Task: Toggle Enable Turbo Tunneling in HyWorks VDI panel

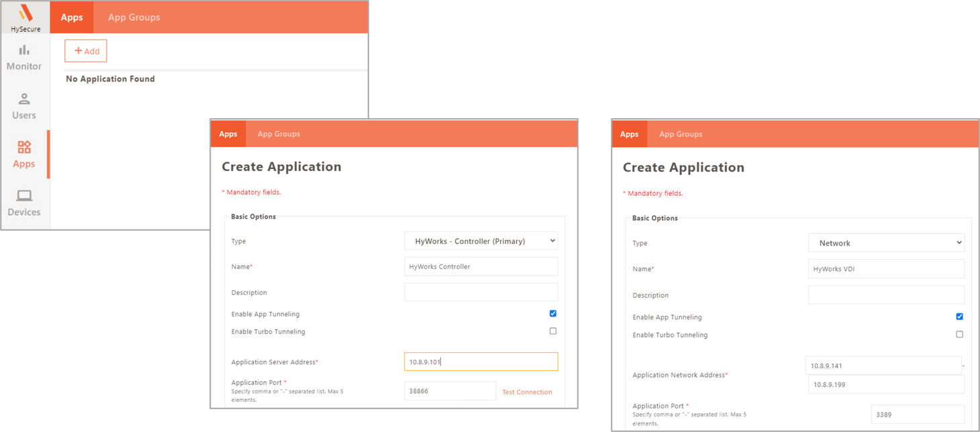Action: tap(959, 334)
